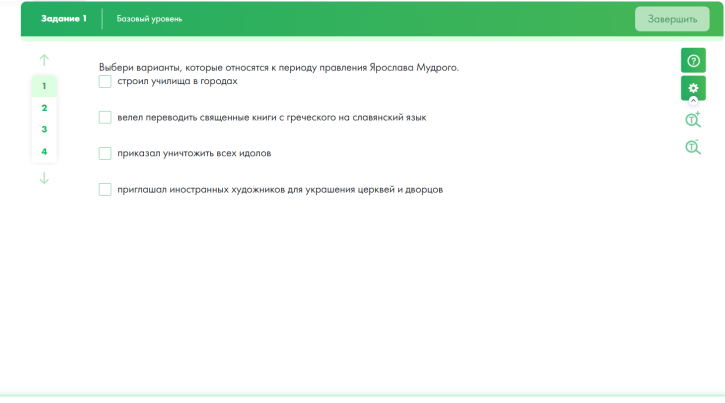Viewport: 725px width, 403px height.
Task: Collapse the settings panel chevron
Action: (x=693, y=100)
